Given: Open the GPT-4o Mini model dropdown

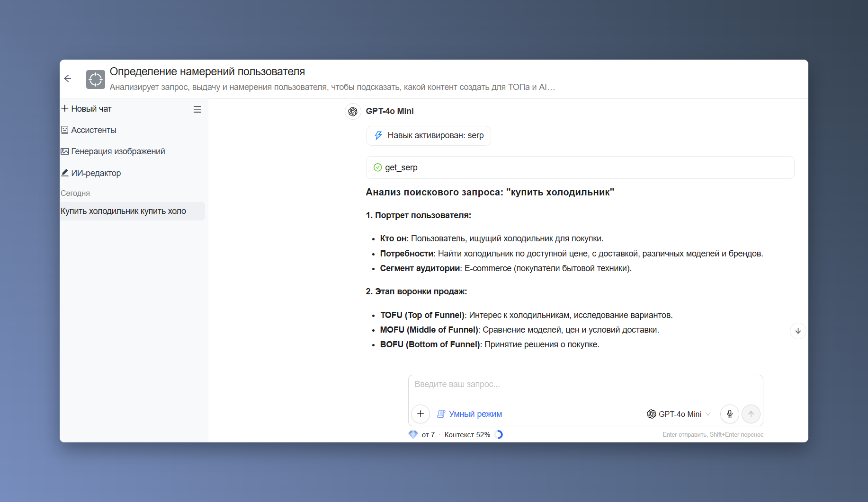Looking at the screenshot, I should tap(679, 414).
